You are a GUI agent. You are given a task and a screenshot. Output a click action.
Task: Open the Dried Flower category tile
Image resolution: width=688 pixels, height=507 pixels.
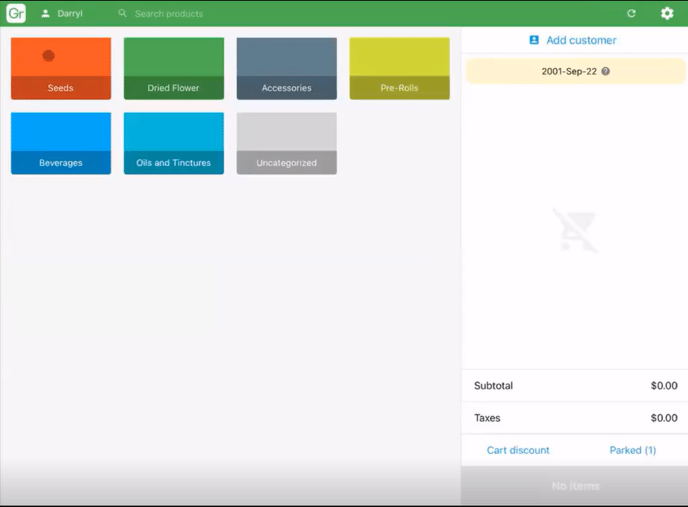pos(174,68)
